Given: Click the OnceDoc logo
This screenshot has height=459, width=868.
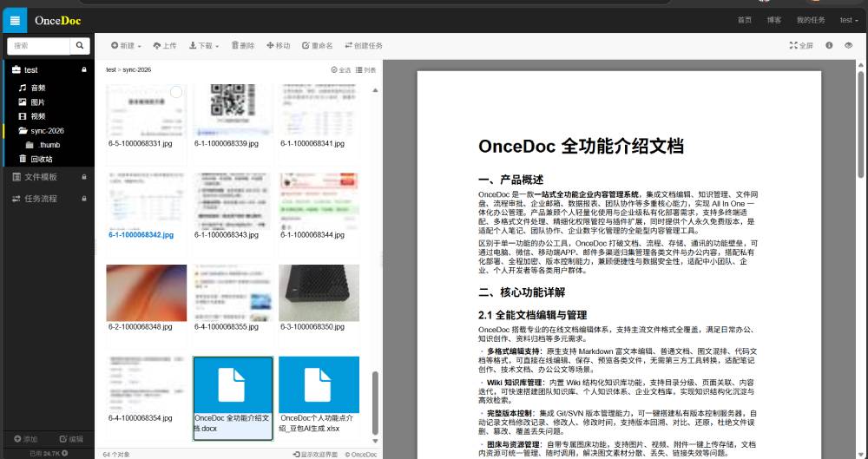Looking at the screenshot, I should tap(57, 21).
